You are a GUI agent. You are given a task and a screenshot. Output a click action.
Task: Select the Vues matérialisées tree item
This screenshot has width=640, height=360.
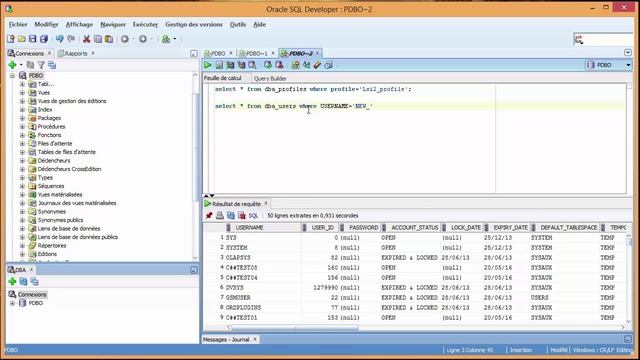click(60, 195)
